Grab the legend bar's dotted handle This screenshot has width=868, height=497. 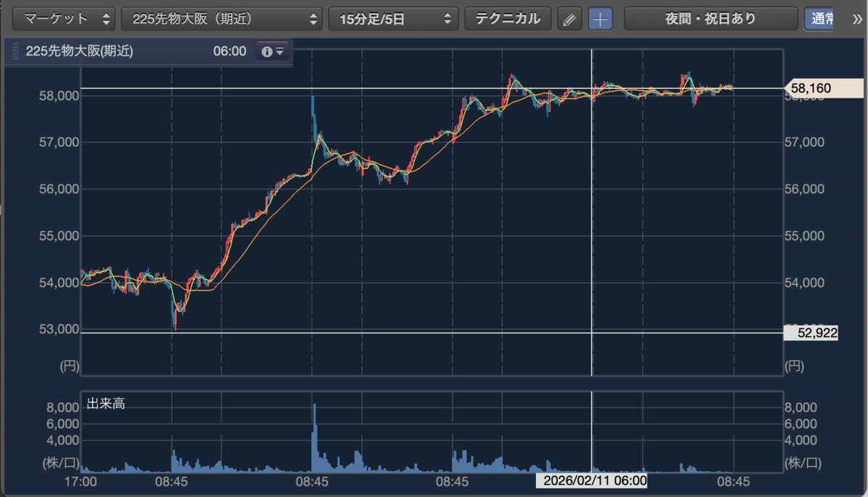16,52
